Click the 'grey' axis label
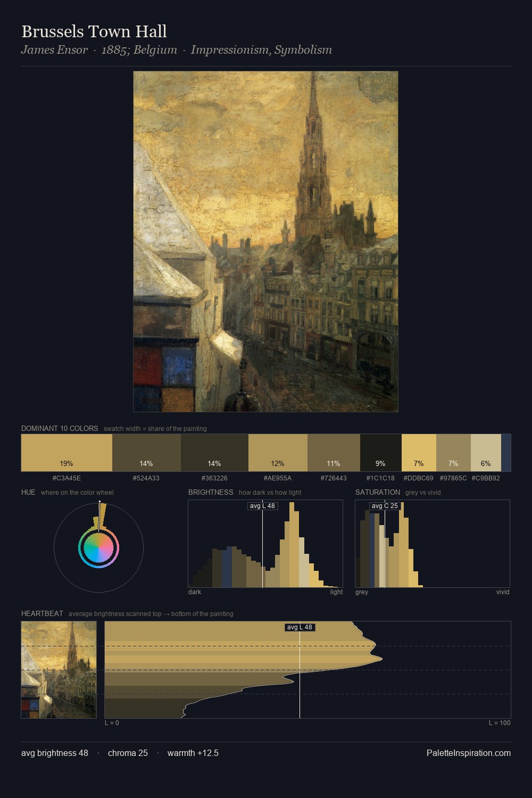 point(362,592)
